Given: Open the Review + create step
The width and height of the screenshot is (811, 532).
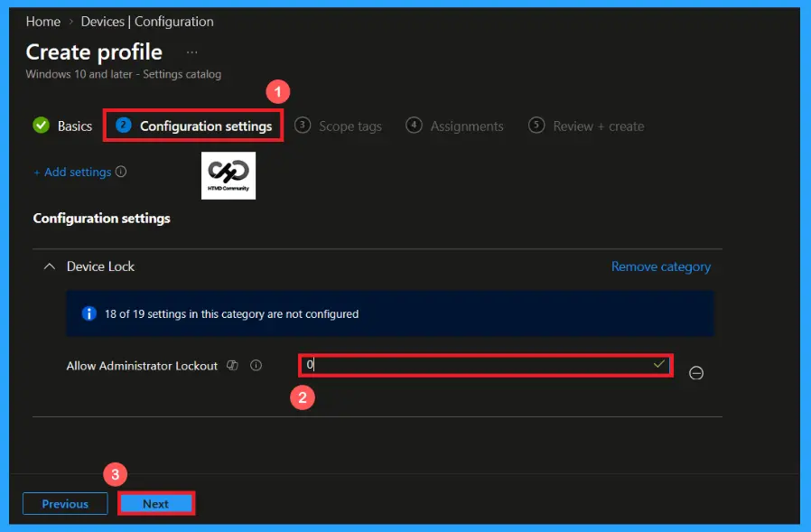Looking at the screenshot, I should [586, 126].
